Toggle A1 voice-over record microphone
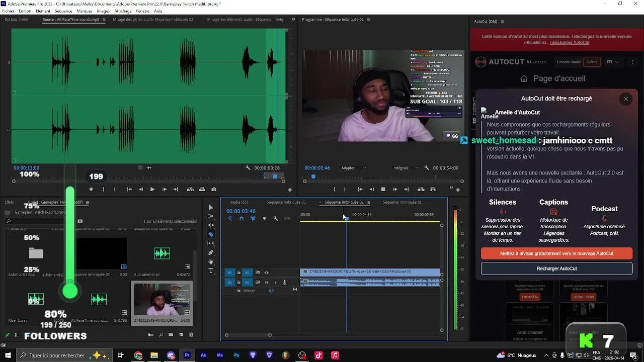The image size is (644, 362). (x=284, y=282)
